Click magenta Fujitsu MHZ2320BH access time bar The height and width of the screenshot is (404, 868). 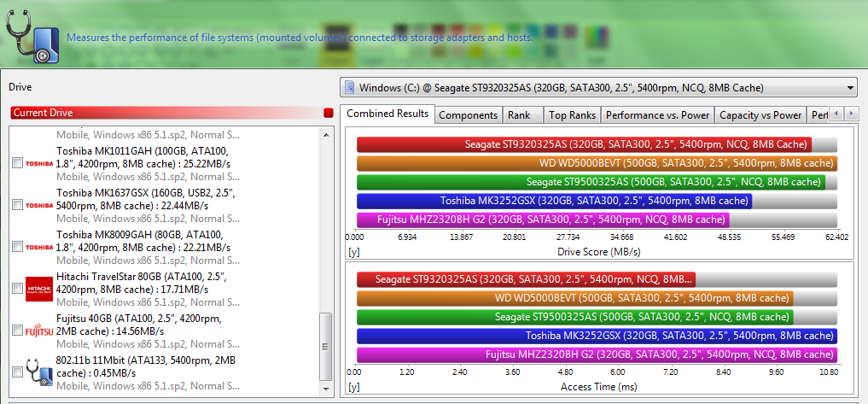tap(597, 354)
